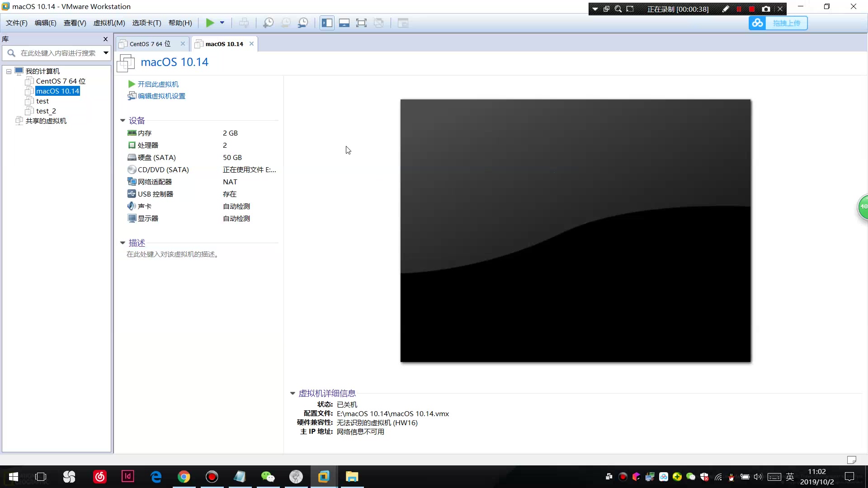The height and width of the screenshot is (488, 868).
Task: Close the CentOS 7 64 位 tab
Action: point(183,44)
